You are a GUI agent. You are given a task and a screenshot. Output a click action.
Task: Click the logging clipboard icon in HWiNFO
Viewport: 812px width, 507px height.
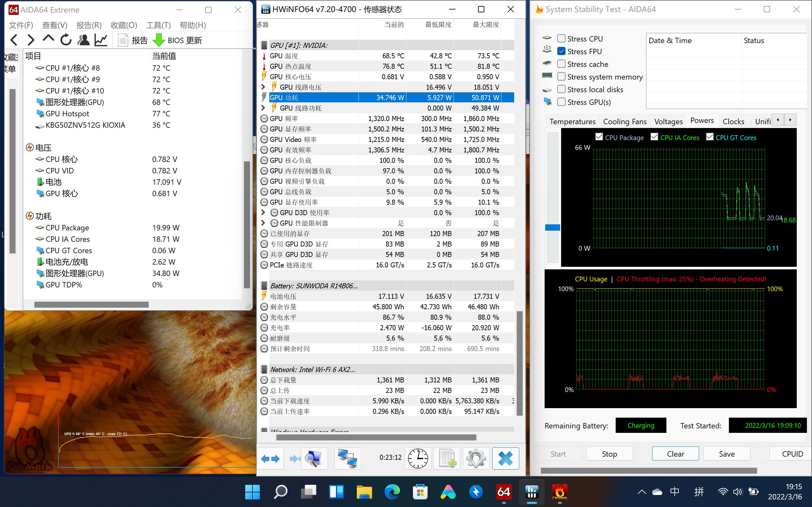point(447,458)
